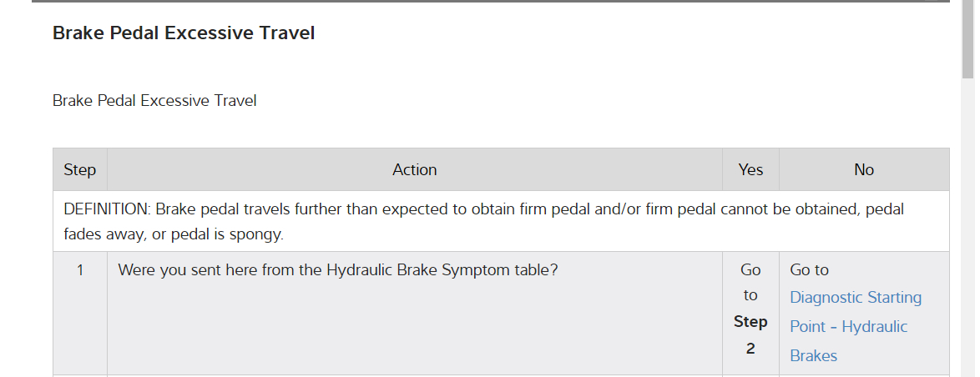
Task: Click the "pedal is spongy" definition text
Action: (x=231, y=235)
